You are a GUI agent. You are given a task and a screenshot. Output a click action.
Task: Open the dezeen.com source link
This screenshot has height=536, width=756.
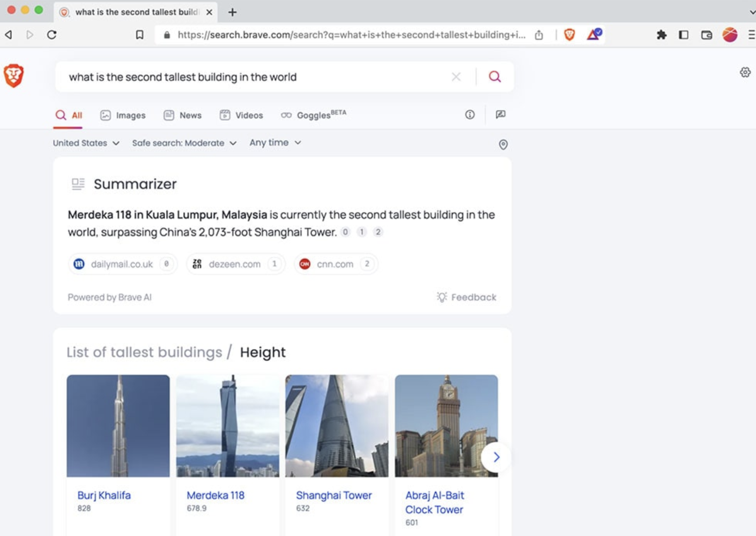(x=235, y=264)
